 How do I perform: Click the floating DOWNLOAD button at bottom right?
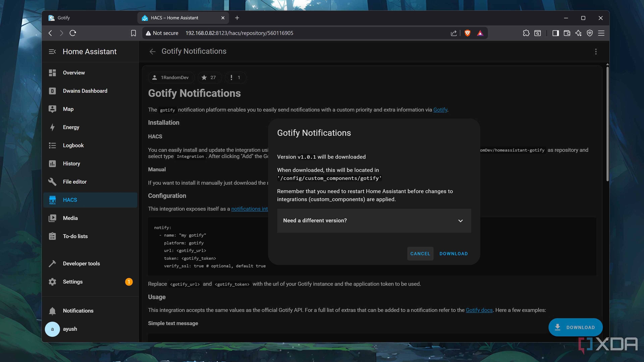coord(575,327)
